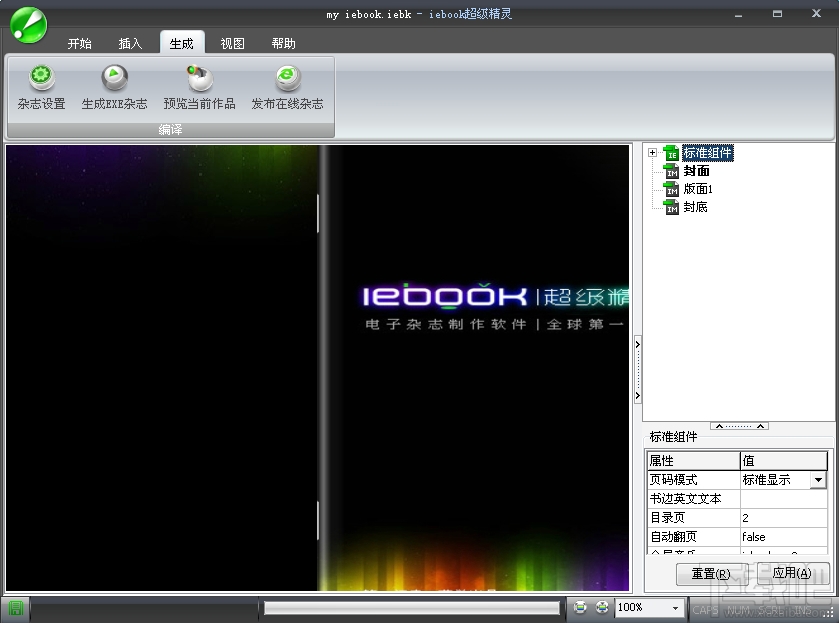
Task: Click the 封面 page icon in tree
Action: tap(672, 171)
